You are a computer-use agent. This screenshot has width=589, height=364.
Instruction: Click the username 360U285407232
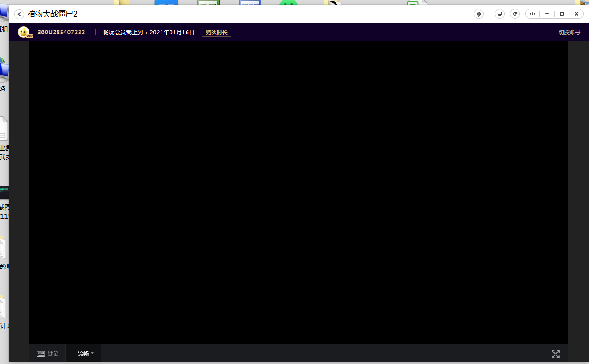pyautogui.click(x=61, y=32)
